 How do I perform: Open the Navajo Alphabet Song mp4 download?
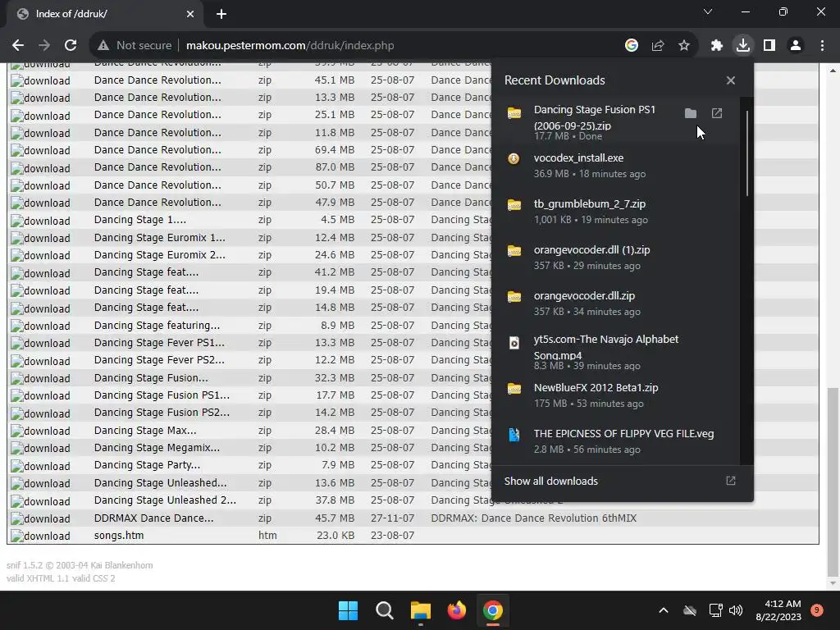[x=616, y=351]
